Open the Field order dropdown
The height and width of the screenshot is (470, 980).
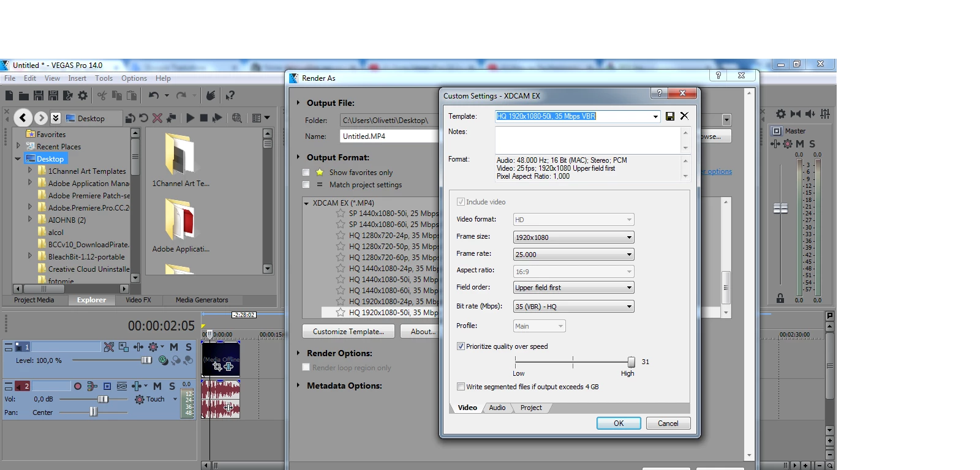pyautogui.click(x=629, y=288)
